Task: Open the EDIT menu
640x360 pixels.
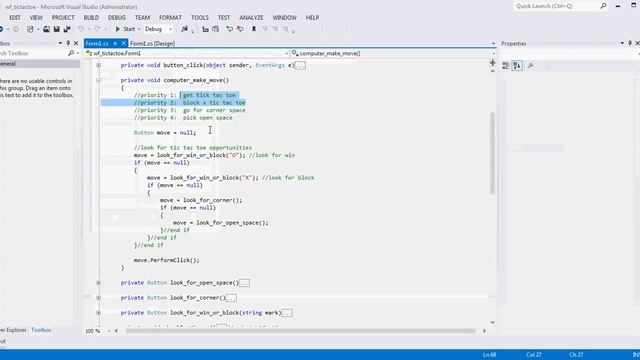Action: click(x=15, y=18)
